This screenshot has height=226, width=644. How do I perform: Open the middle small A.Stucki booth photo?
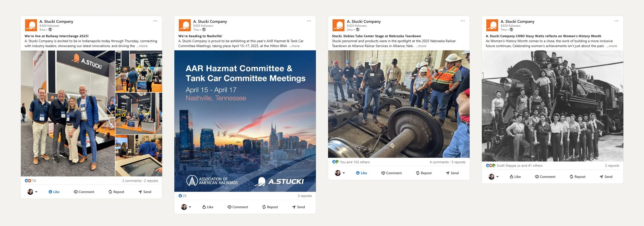(139, 114)
